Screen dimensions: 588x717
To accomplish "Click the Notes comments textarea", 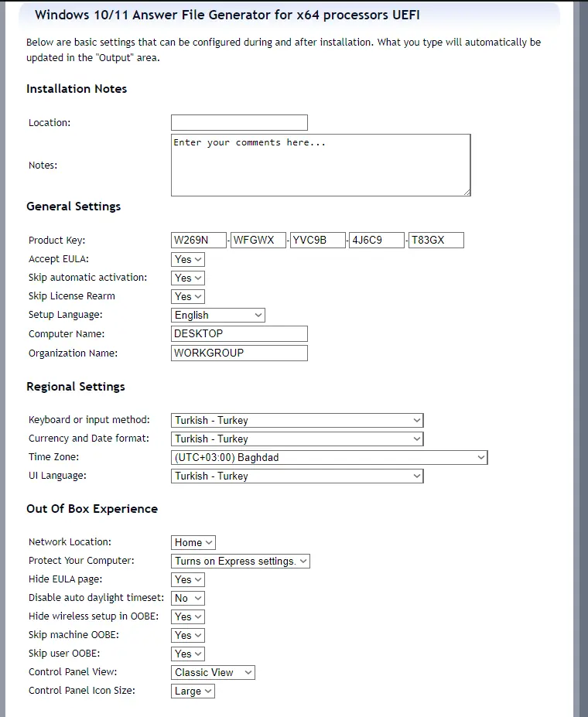I will point(320,165).
